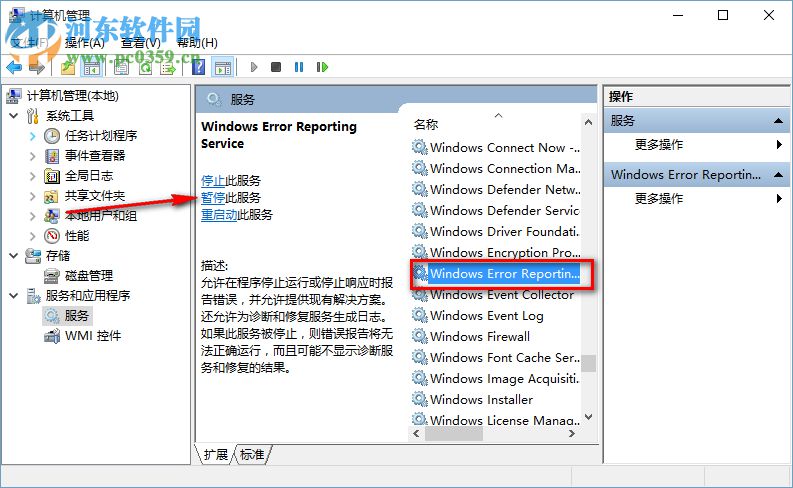Expand the 全局日志 node
Screen dimensions: 793x488
pyautogui.click(x=32, y=176)
